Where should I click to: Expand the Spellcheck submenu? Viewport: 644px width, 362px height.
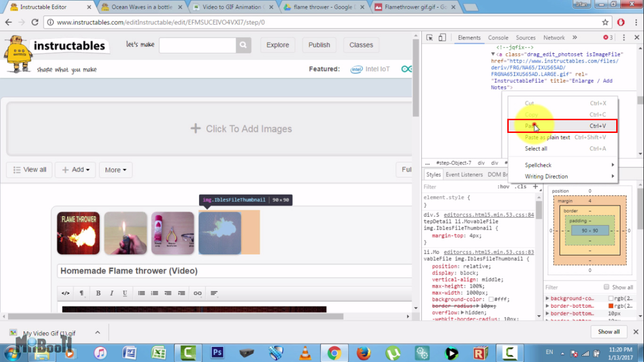[x=562, y=165]
